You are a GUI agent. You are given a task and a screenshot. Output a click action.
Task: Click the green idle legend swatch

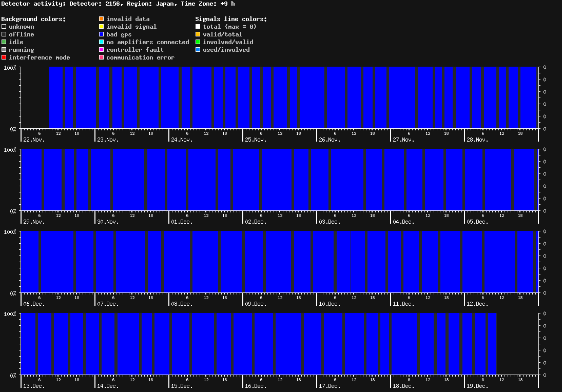(x=4, y=42)
